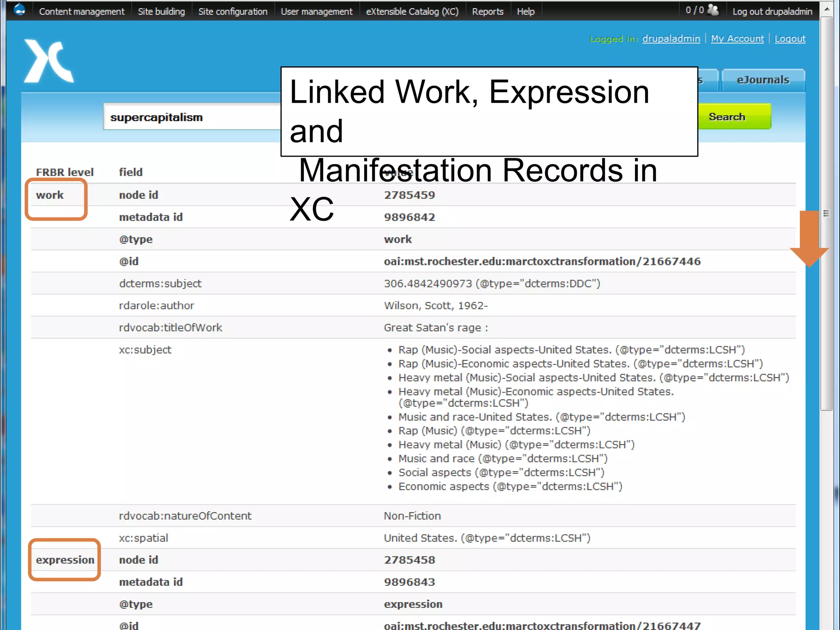Open the User management menu
Image resolution: width=840 pixels, height=630 pixels.
click(x=316, y=11)
